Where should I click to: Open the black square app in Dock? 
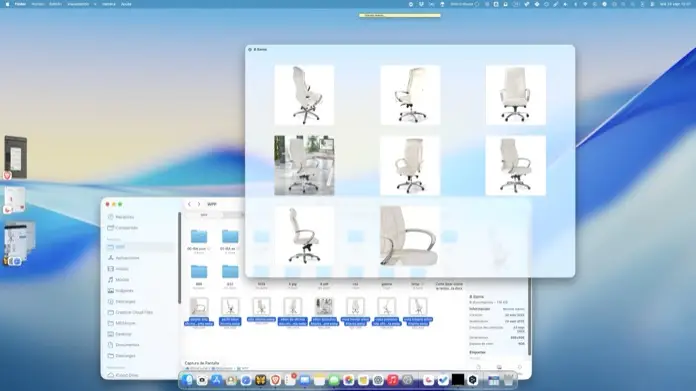[458, 380]
